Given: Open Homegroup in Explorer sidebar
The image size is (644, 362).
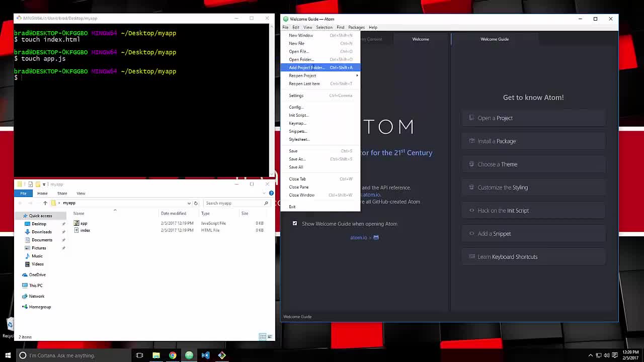Looking at the screenshot, I should (40, 307).
